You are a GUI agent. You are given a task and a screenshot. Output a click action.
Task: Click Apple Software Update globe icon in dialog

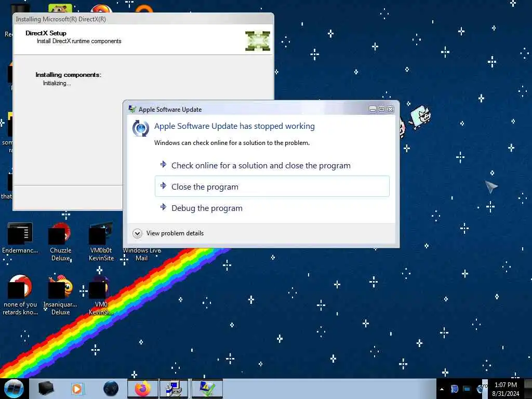coord(140,128)
